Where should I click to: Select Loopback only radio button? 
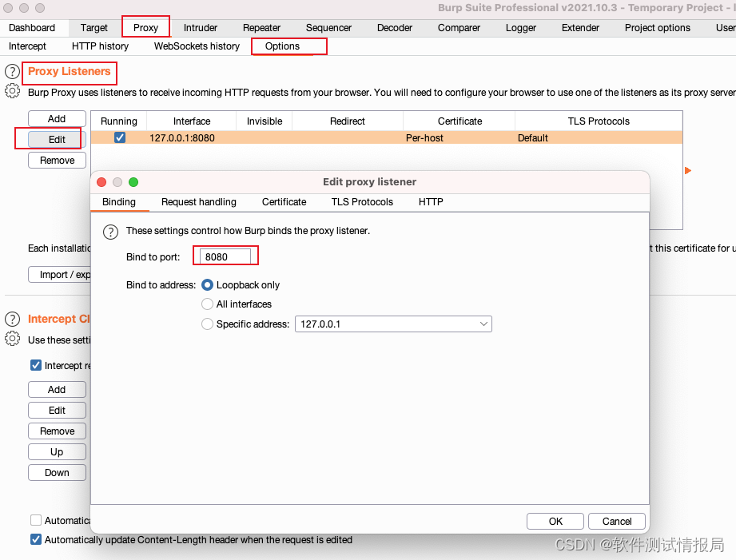point(207,285)
